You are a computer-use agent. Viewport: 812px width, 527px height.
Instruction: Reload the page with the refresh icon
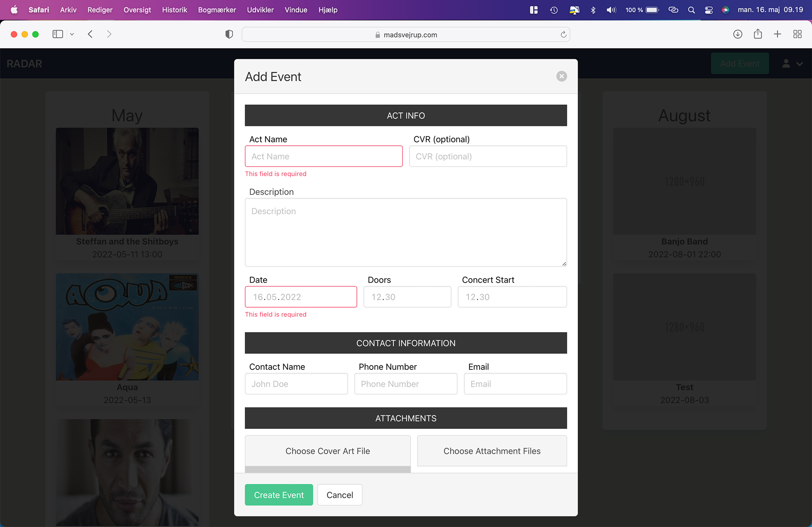point(563,35)
